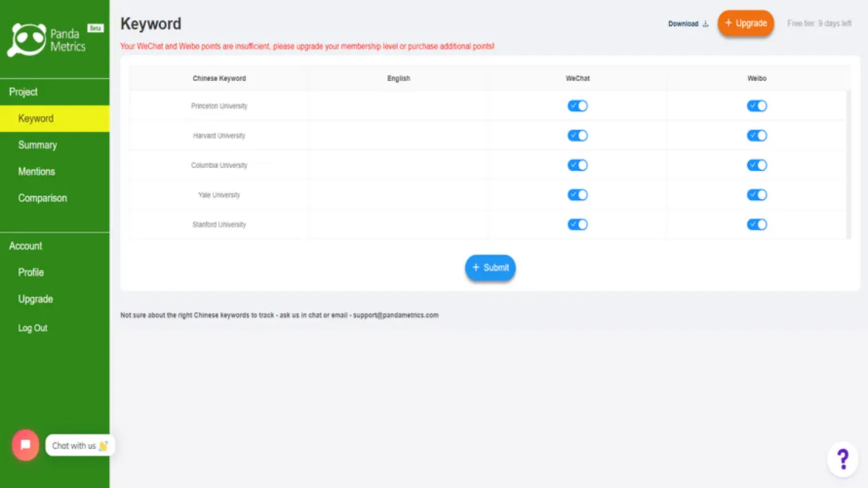Click the support email help text
Viewport: 868px width, 488px height.
coord(279,315)
